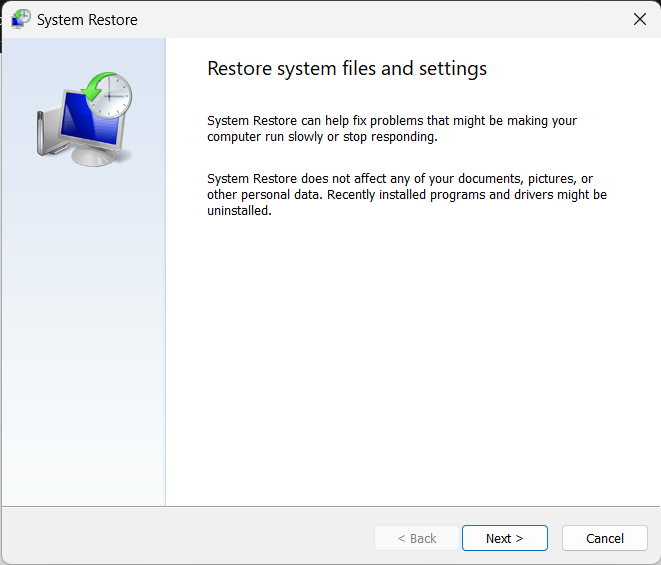Screen dimensions: 661x565
Task: Click the paragraph about 'documents, pictures, or other personal data'
Action: tap(407, 194)
